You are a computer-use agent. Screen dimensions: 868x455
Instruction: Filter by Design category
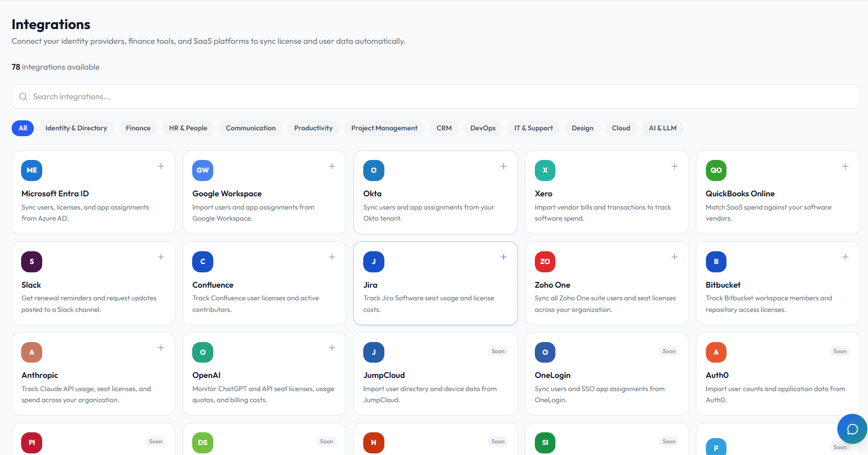click(x=582, y=128)
